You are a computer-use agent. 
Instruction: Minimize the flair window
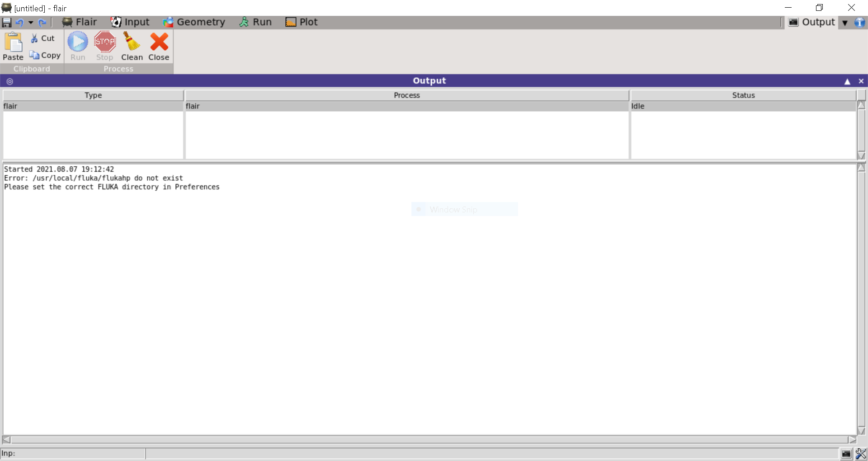(788, 8)
